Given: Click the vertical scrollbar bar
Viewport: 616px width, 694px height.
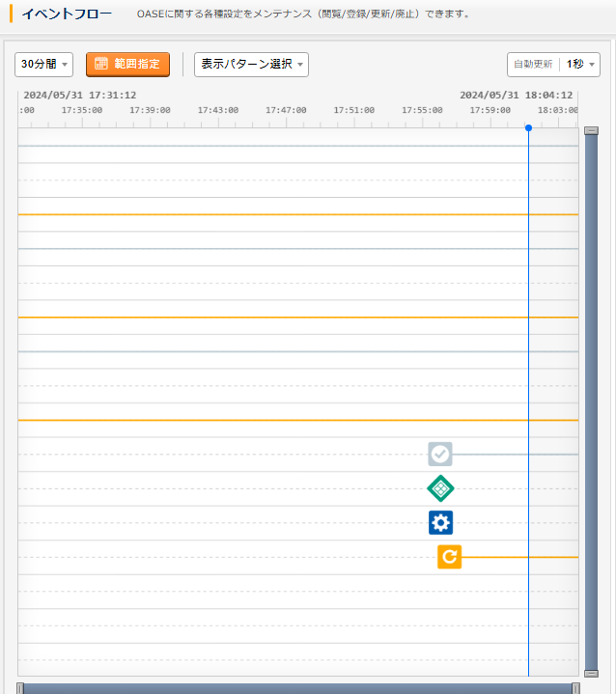Looking at the screenshot, I should 591,402.
